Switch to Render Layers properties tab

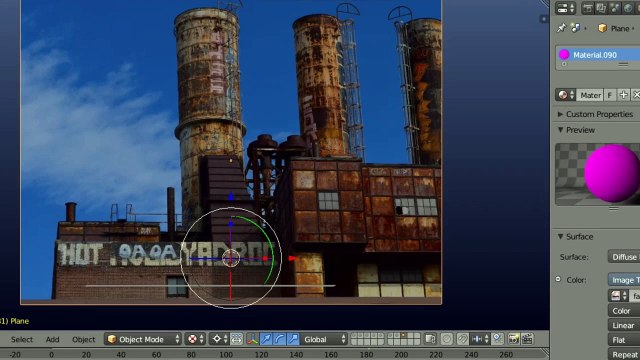(x=601, y=8)
